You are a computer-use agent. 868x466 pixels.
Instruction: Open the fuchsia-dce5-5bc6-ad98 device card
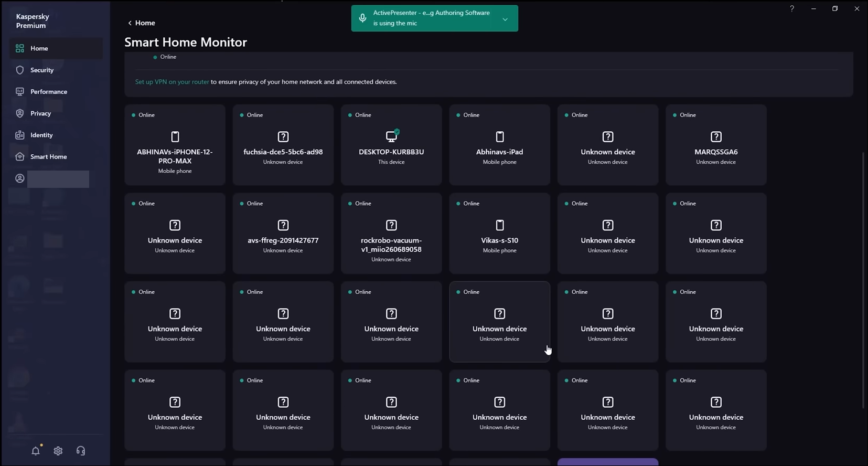[x=283, y=145]
